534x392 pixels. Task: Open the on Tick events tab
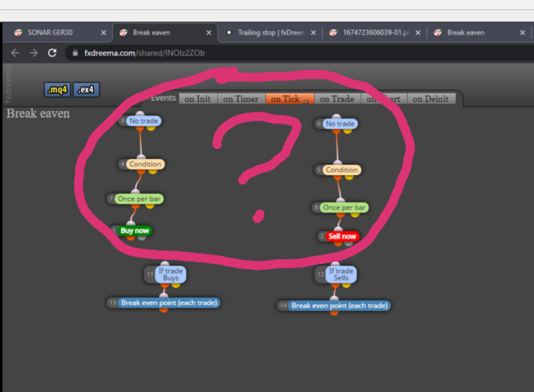pyautogui.click(x=289, y=99)
